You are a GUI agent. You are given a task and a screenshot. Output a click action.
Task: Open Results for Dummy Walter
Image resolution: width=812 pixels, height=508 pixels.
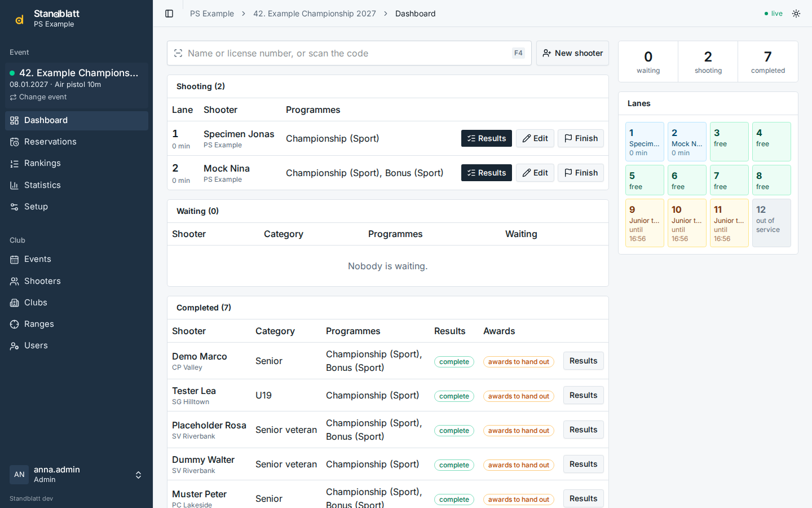583,464
